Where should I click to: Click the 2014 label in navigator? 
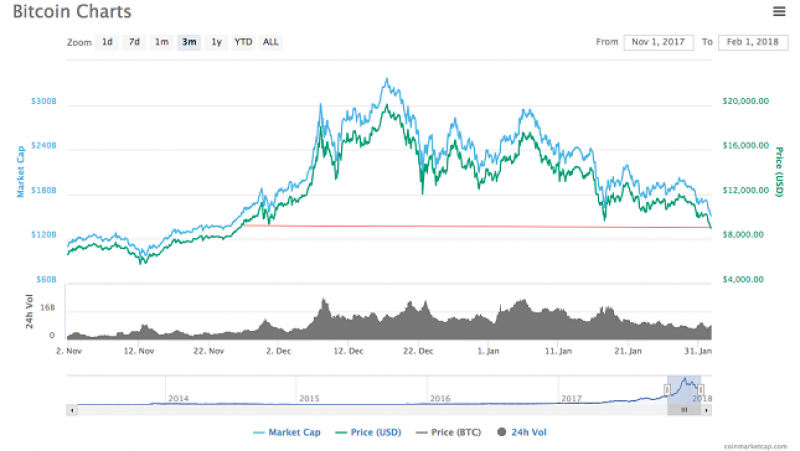(179, 398)
